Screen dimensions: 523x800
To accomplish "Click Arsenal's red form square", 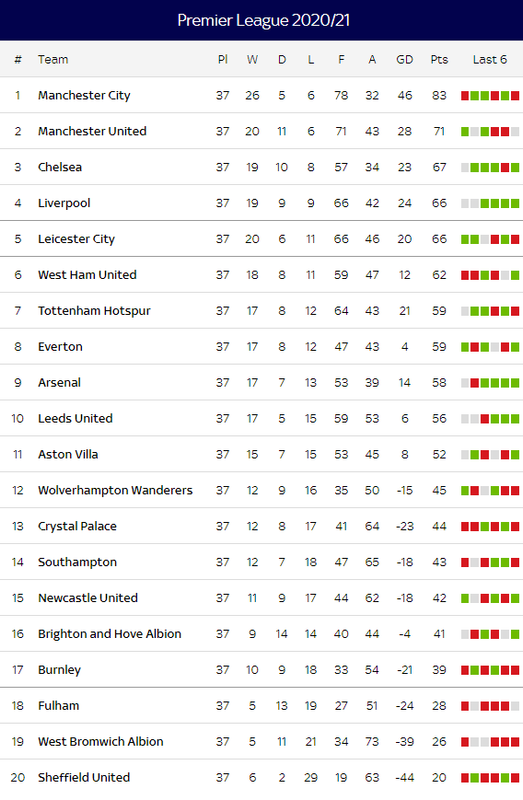I will click(x=475, y=383).
